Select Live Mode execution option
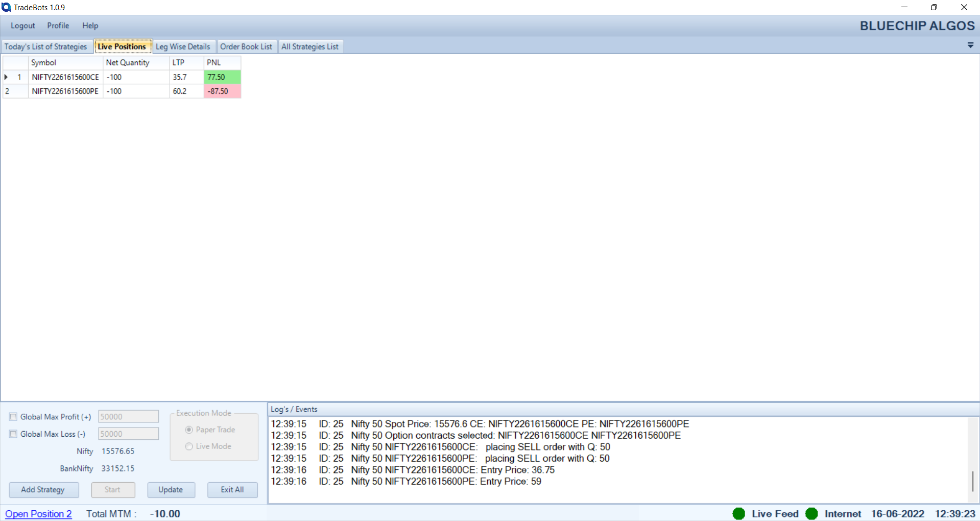The width and height of the screenshot is (980, 521). [x=189, y=446]
